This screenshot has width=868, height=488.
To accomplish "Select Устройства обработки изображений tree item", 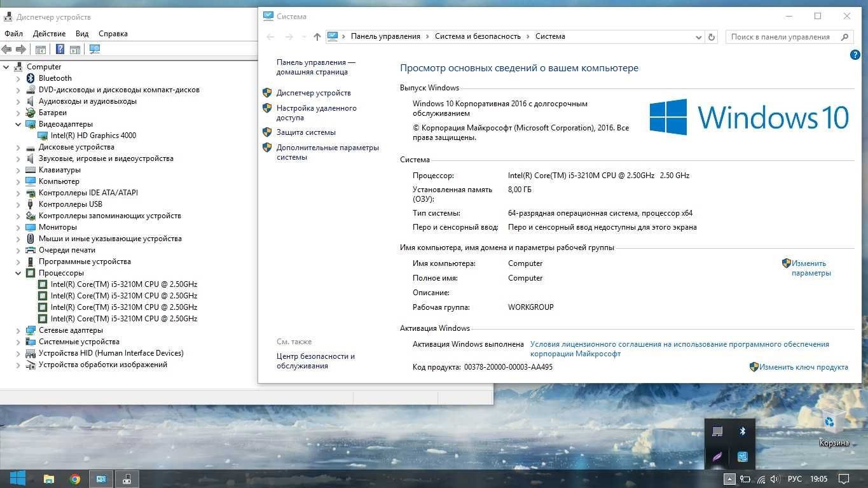I will click(103, 365).
